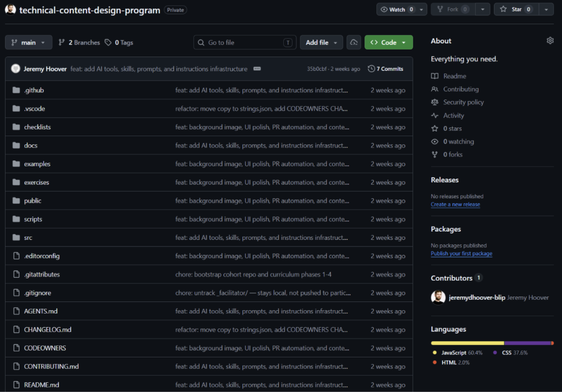Image resolution: width=562 pixels, height=392 pixels.
Task: Focus the Go to file search field
Action: (x=245, y=42)
